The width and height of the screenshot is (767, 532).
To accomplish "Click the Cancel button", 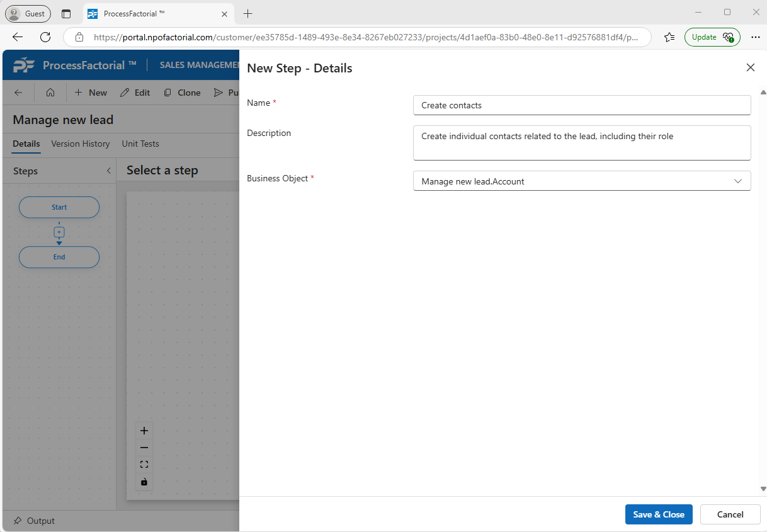I will 730,514.
